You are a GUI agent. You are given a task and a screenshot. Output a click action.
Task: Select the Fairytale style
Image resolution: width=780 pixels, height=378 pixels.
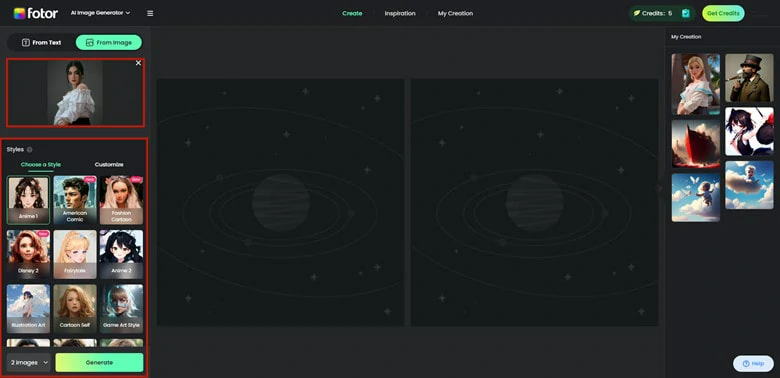pyautogui.click(x=75, y=254)
